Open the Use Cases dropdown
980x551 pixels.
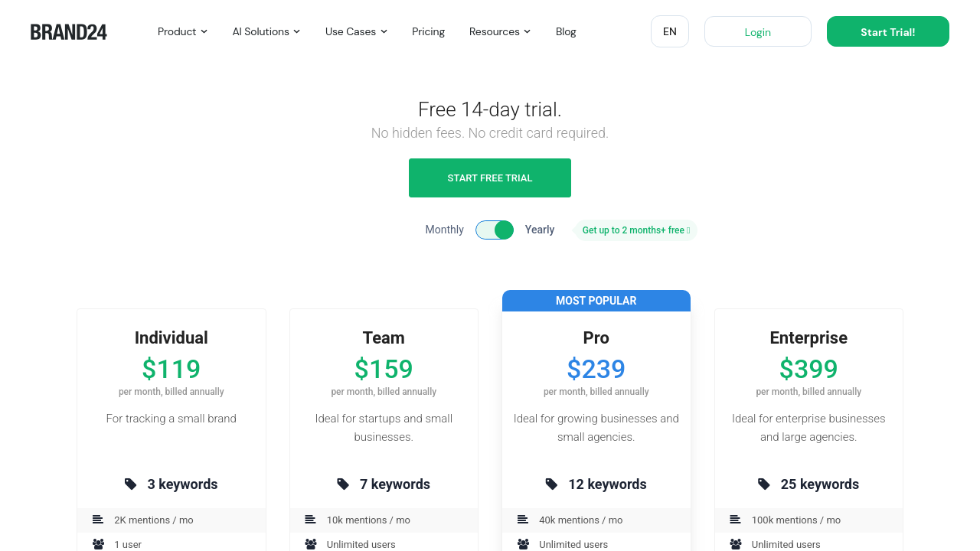click(356, 31)
